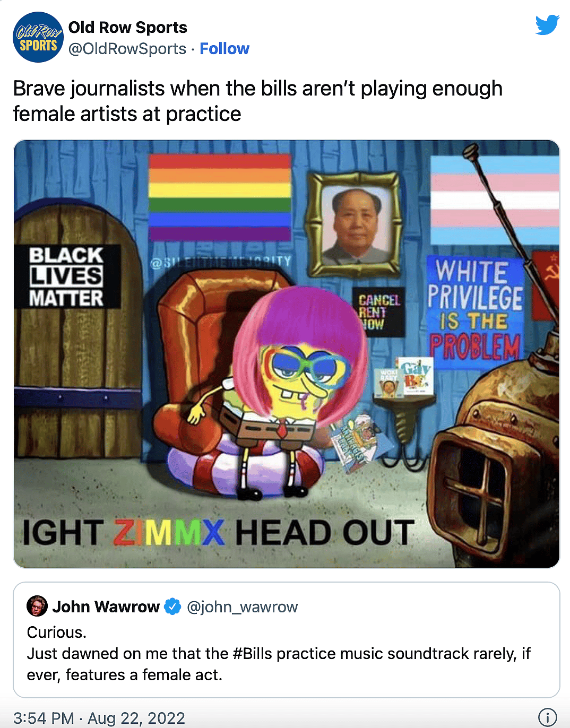The height and width of the screenshot is (728, 570).
Task: Click the #Bills hashtag in quoted tweet
Action: tap(253, 654)
